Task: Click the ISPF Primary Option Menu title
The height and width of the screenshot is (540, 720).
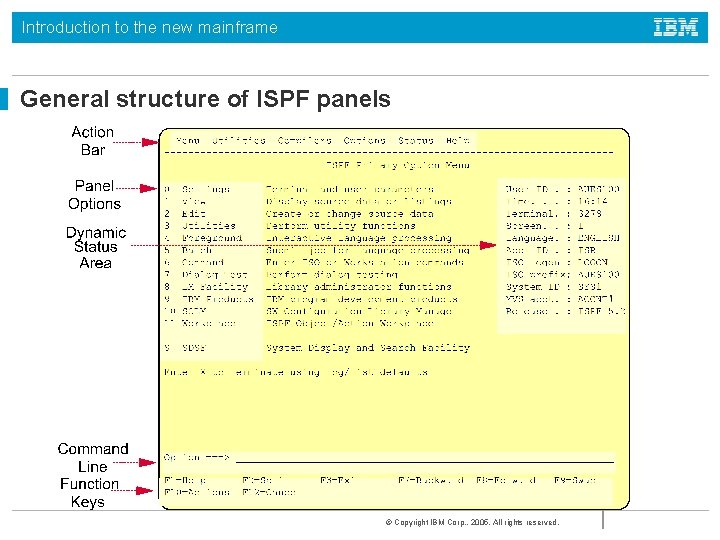Action: (x=397, y=165)
